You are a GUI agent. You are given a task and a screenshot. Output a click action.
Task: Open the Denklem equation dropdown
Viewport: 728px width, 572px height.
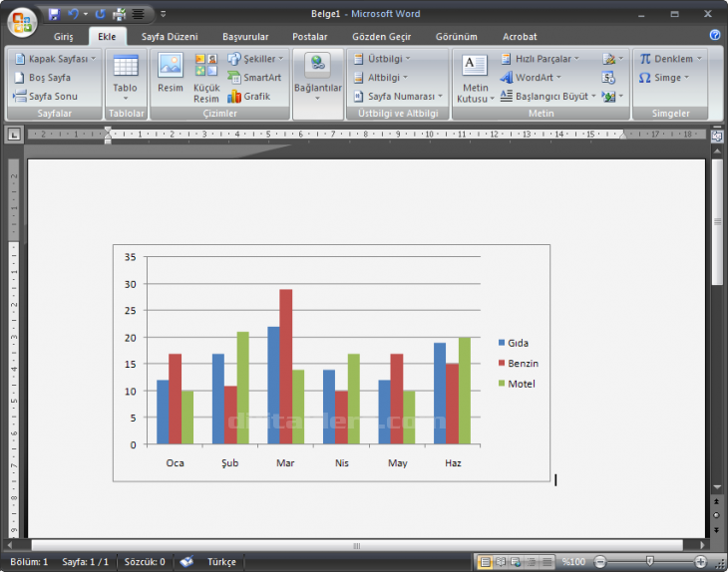pyautogui.click(x=699, y=59)
